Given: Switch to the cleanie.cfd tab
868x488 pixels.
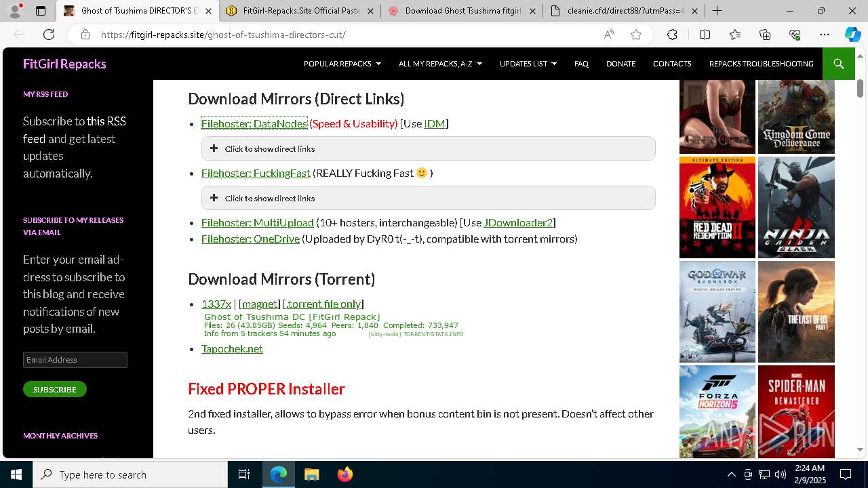Looking at the screenshot, I should point(624,11).
